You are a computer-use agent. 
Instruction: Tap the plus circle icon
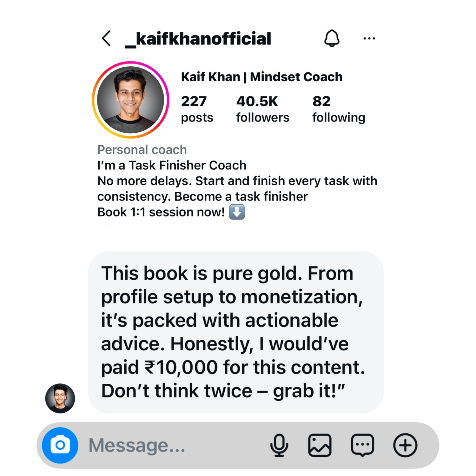click(x=405, y=445)
